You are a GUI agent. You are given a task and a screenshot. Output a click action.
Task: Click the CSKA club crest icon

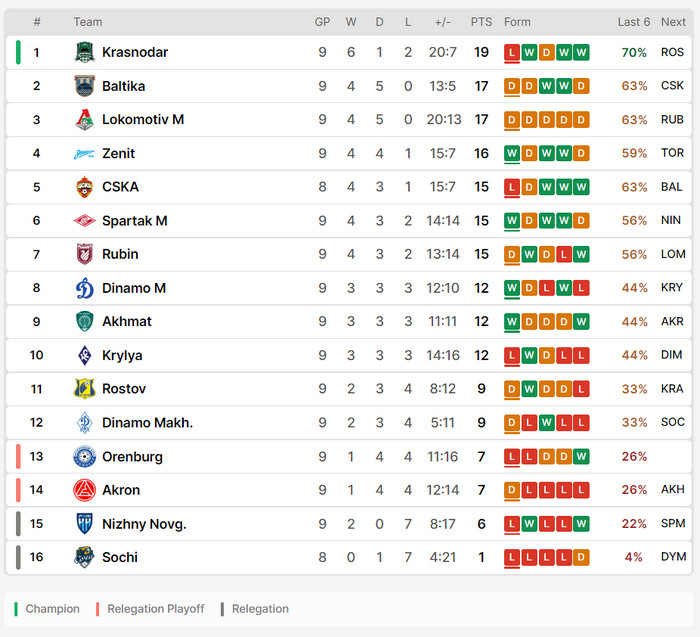coord(85,187)
